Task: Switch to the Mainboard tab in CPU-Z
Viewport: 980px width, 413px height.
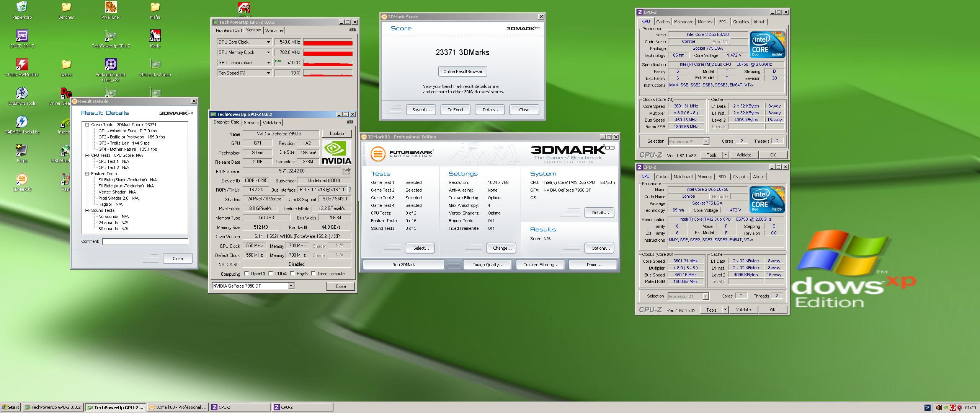Action: click(684, 22)
